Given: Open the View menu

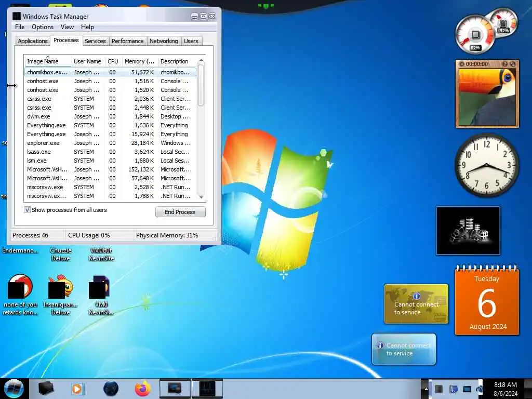Looking at the screenshot, I should click(67, 27).
